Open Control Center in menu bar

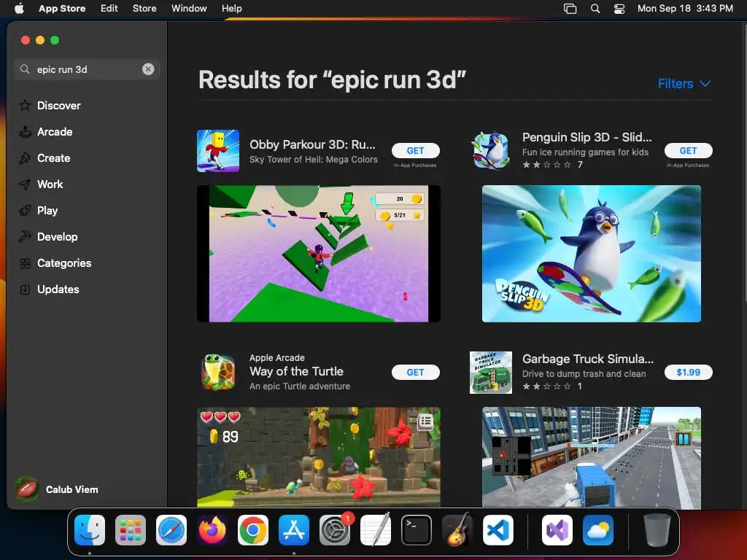click(x=619, y=9)
